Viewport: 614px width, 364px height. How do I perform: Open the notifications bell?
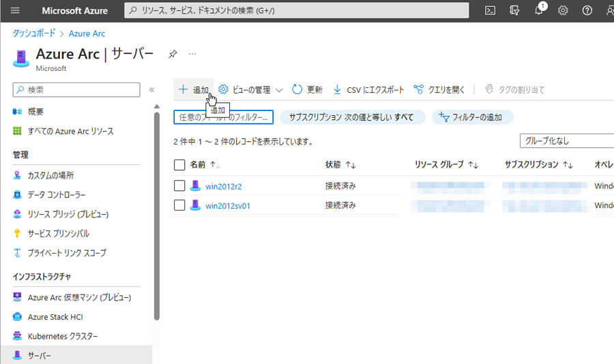[x=539, y=10]
